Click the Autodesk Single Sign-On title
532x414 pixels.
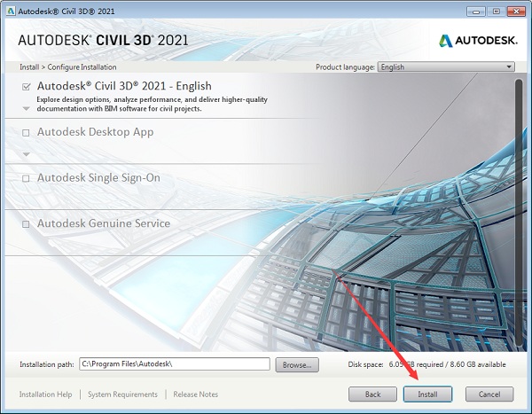pyautogui.click(x=98, y=177)
